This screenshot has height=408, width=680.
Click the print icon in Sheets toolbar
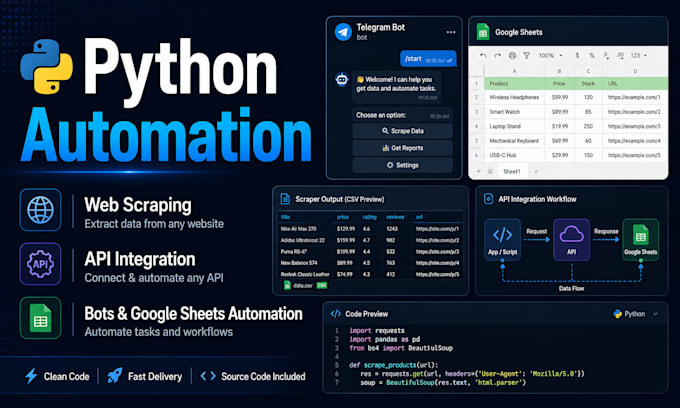pyautogui.click(x=512, y=55)
